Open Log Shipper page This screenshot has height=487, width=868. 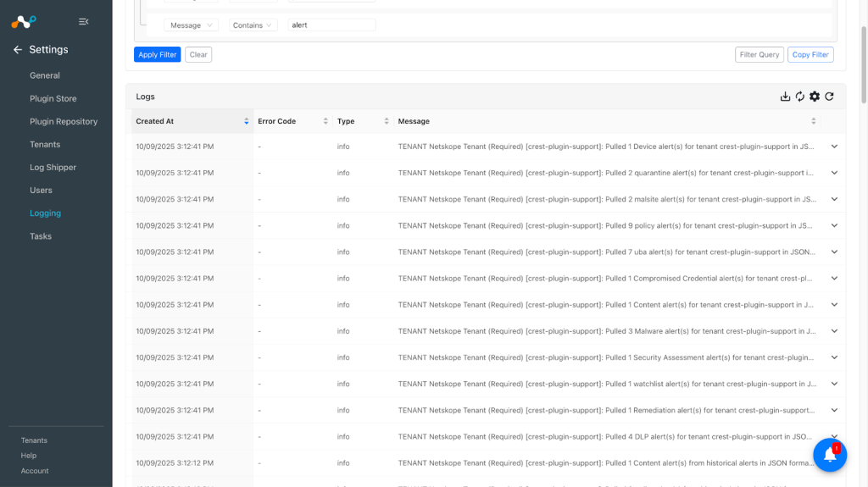click(x=53, y=167)
